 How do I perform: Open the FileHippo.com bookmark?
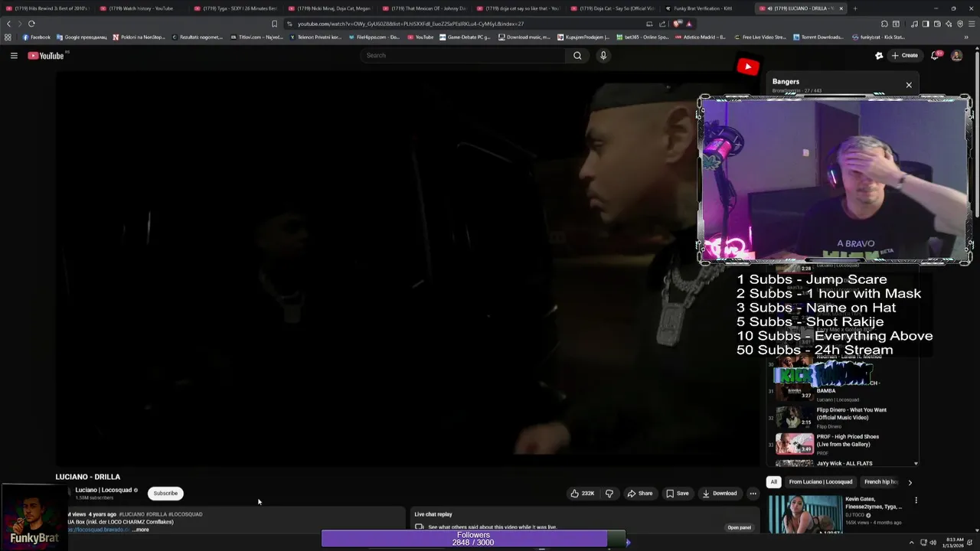373,37
